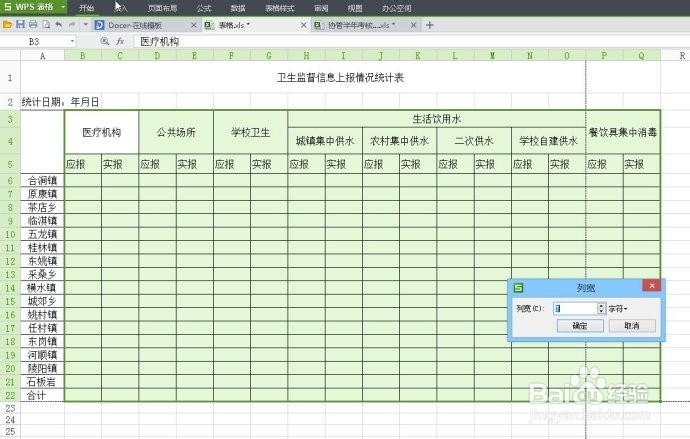Select column header A
This screenshot has width=690, height=439.
(43, 55)
